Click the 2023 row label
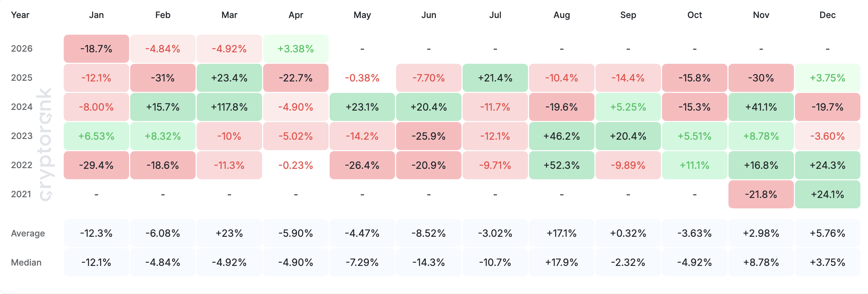This screenshot has width=868, height=294. pos(22,136)
